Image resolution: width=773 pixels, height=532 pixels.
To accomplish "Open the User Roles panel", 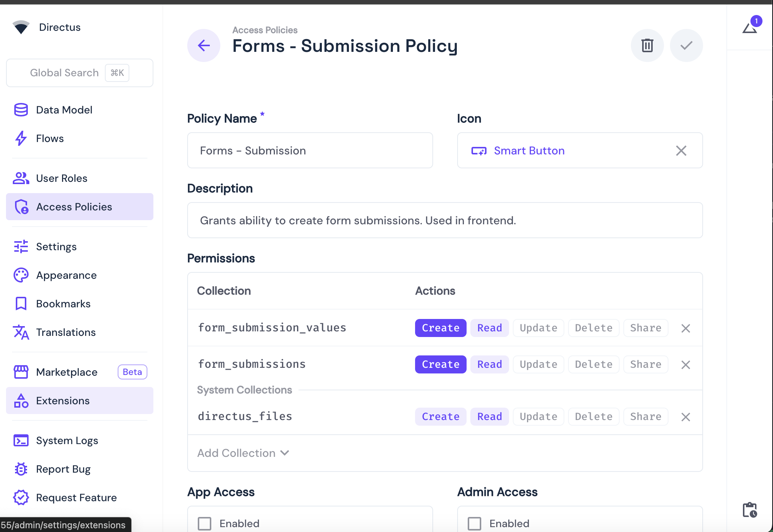I will coord(62,178).
